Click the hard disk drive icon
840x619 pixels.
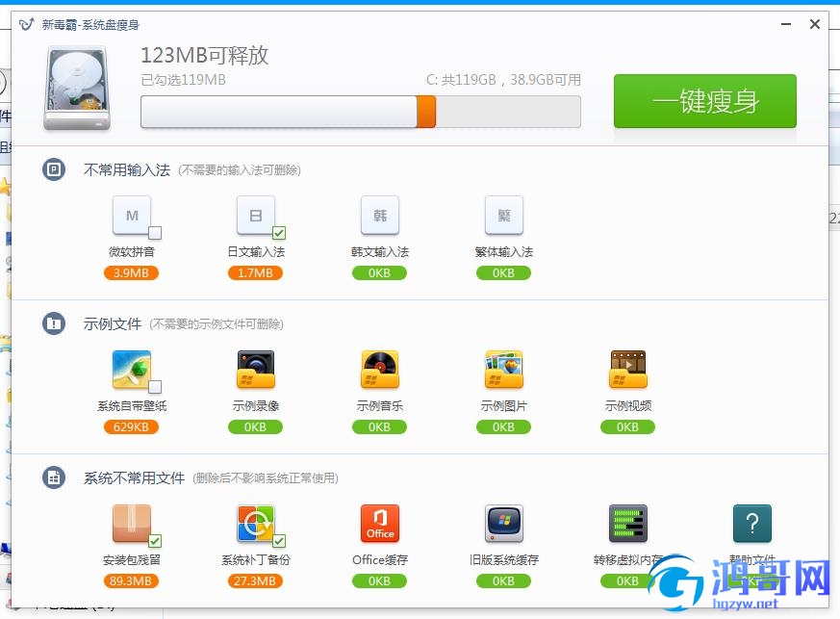coord(77,89)
